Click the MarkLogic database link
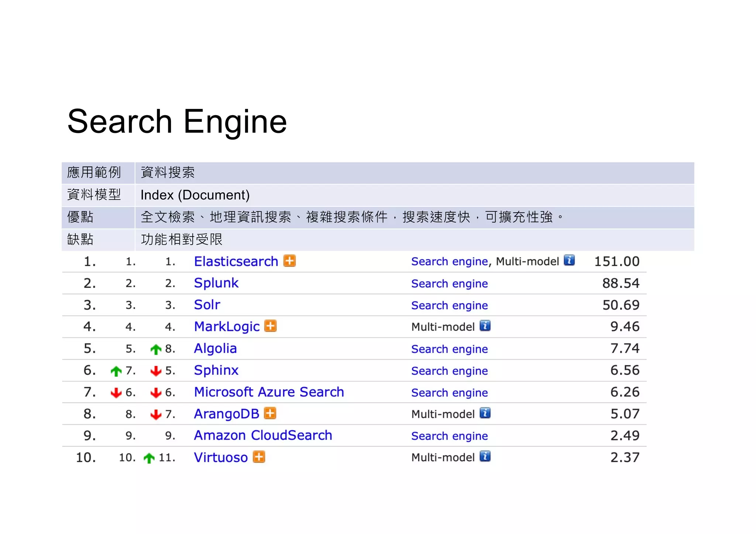 pyautogui.click(x=227, y=327)
